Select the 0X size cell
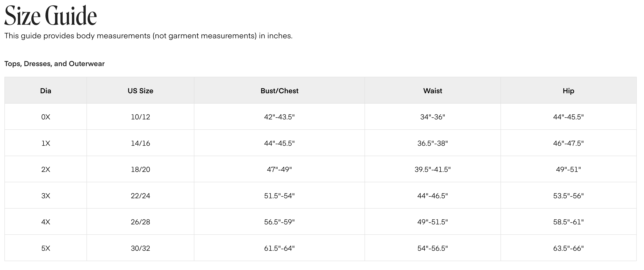 pos(46,117)
